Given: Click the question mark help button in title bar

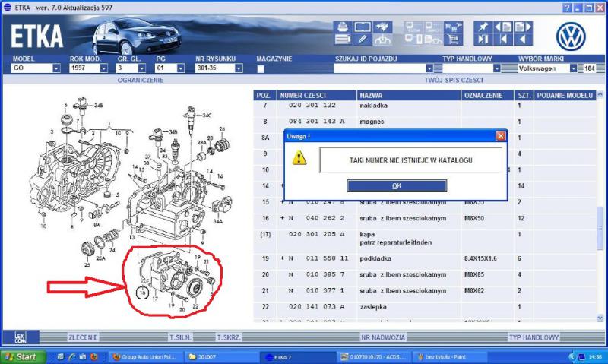Looking at the screenshot, I should (567, 8).
